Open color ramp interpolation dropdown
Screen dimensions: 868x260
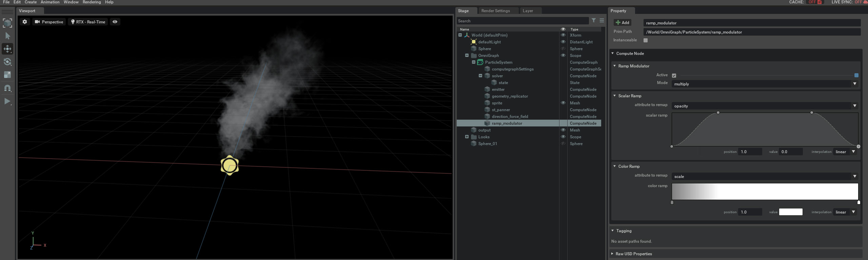845,212
